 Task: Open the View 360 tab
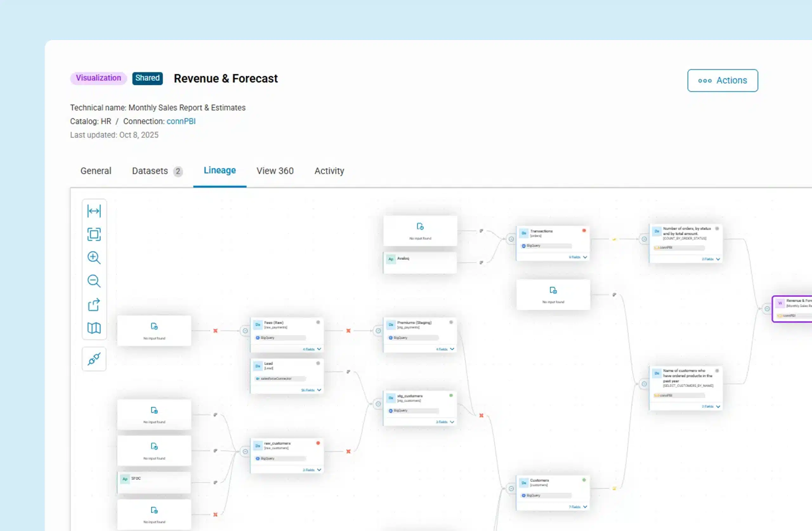(275, 171)
